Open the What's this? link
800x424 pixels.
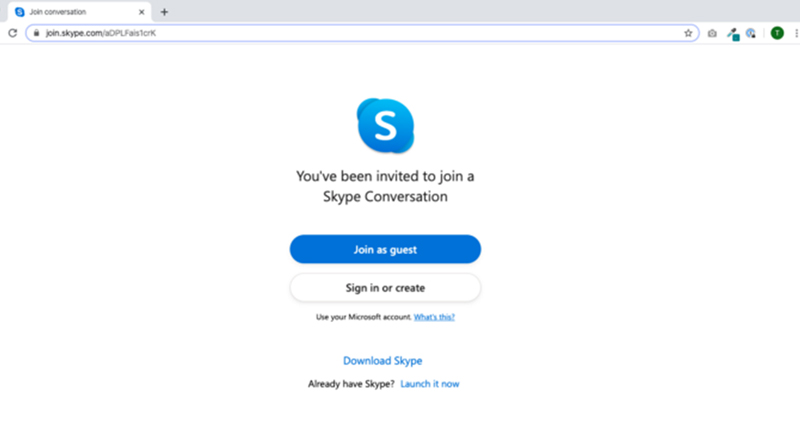click(x=435, y=317)
